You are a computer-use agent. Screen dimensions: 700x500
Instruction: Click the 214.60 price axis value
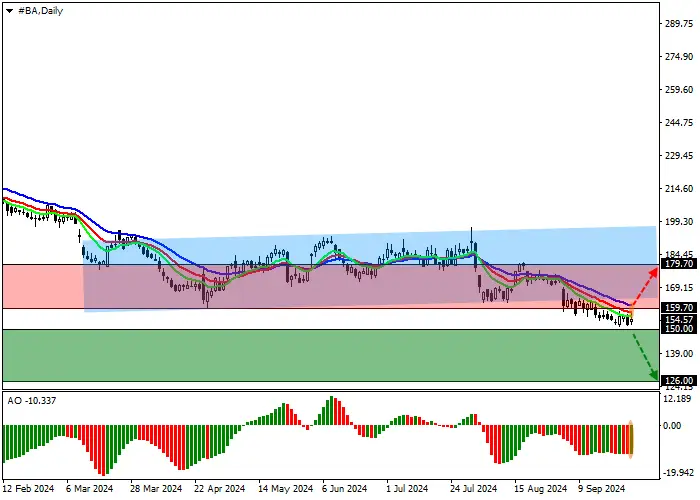679,189
